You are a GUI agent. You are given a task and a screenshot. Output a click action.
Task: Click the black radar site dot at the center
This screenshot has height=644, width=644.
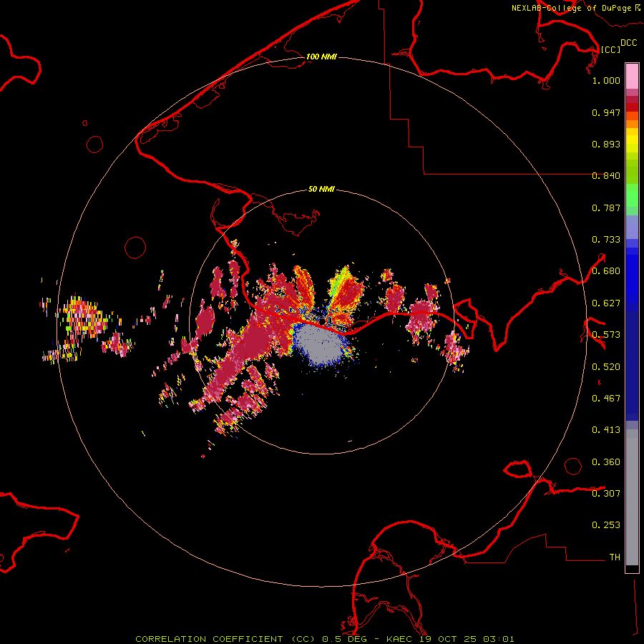(323, 321)
